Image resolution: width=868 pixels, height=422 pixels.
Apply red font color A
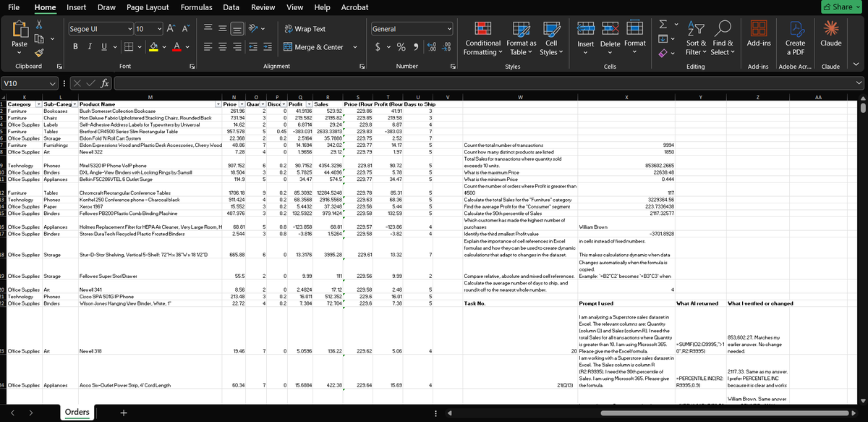(x=178, y=47)
